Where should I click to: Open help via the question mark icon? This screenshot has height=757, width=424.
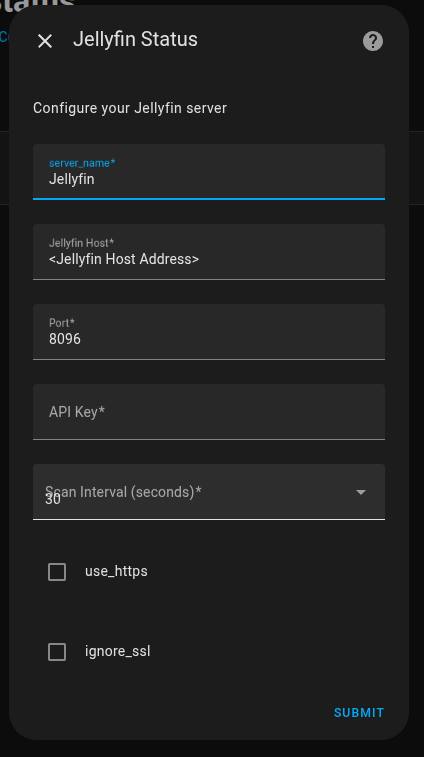coord(373,41)
